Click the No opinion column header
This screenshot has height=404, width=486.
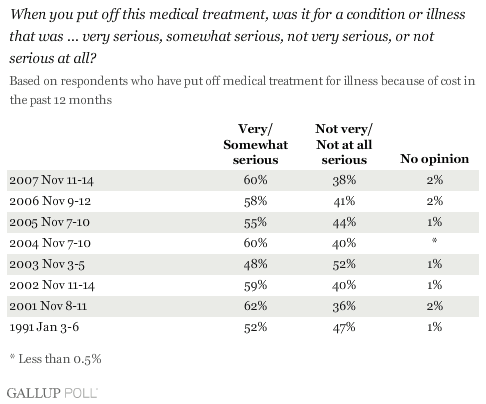pyautogui.click(x=435, y=159)
